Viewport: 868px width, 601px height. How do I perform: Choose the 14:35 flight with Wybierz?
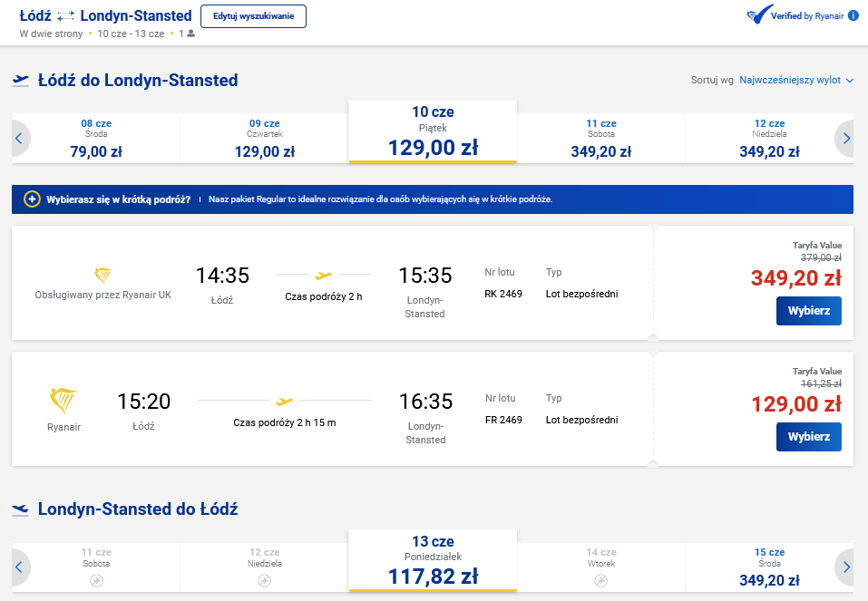click(809, 311)
